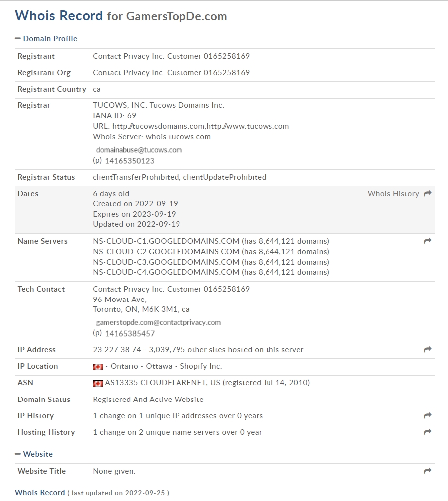Image resolution: width=448 pixels, height=501 pixels.
Task: Click the gamerstopde.com@contactprivacy.com email address
Action: coord(159,323)
